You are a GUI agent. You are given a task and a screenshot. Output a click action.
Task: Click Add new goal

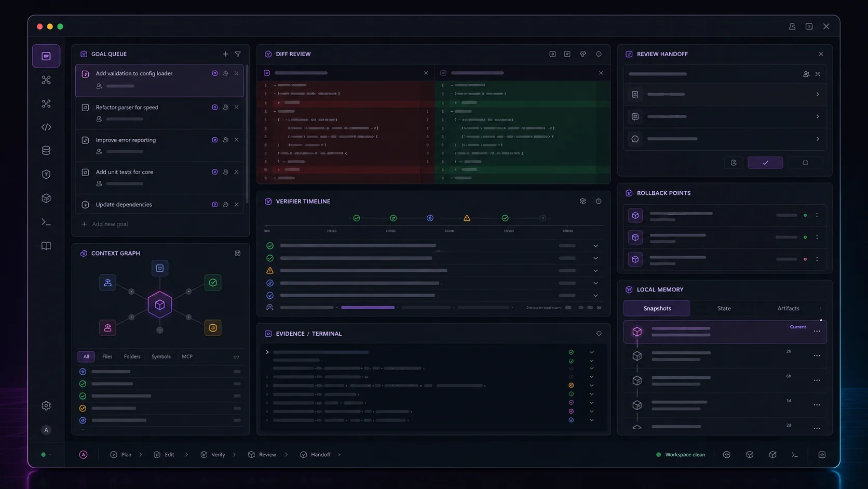[x=105, y=224]
